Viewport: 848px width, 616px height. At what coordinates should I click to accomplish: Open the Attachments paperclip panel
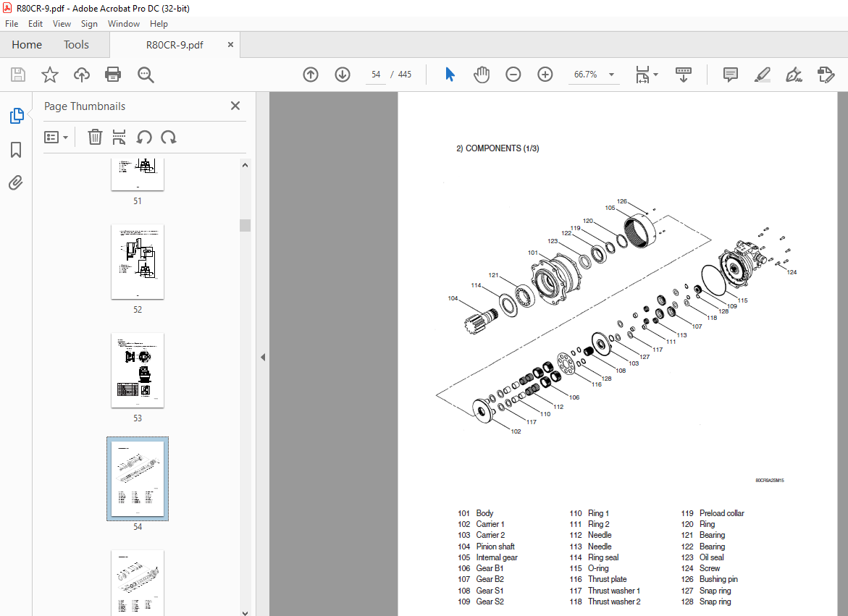pos(16,183)
